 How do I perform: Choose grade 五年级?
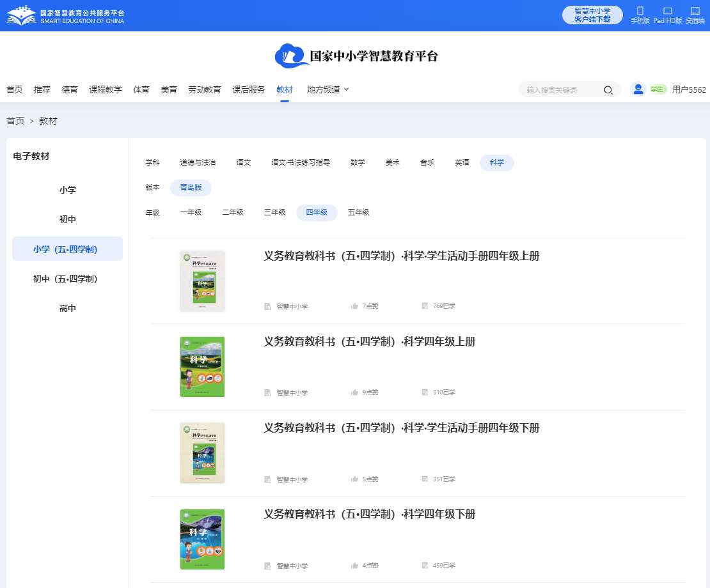coord(359,212)
